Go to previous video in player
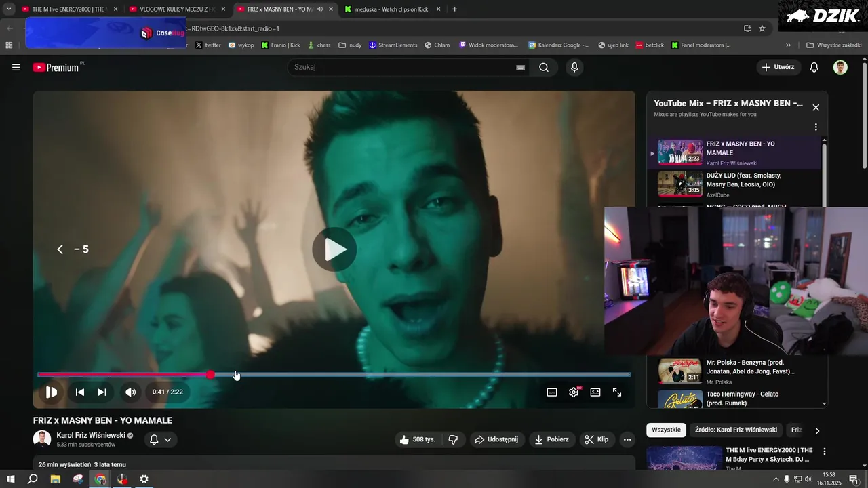Image resolution: width=868 pixels, height=488 pixels. (80, 392)
